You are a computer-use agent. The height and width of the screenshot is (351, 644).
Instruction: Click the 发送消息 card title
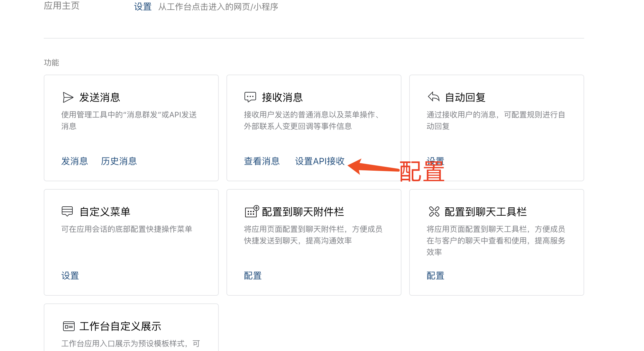click(x=100, y=97)
